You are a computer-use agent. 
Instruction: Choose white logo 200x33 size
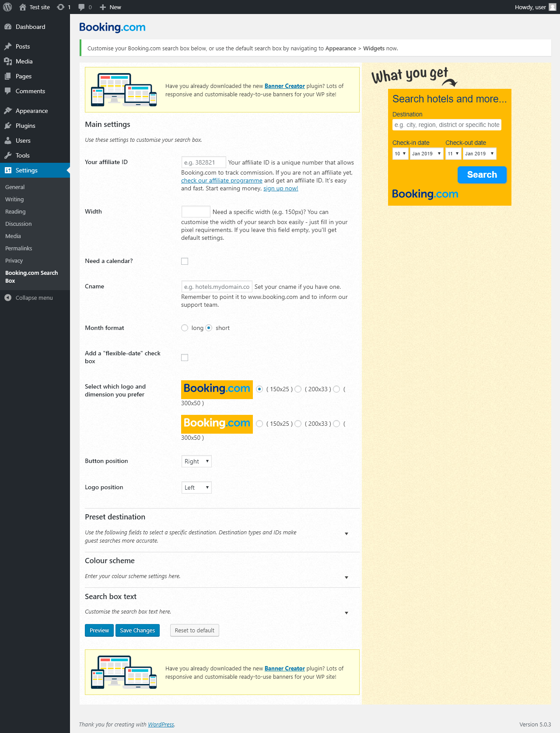click(298, 424)
